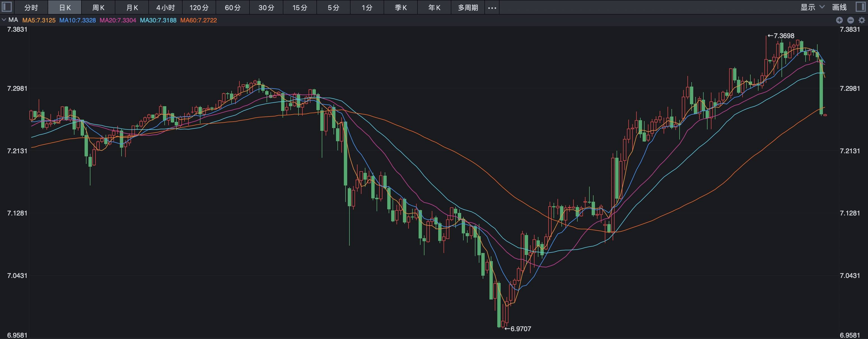The width and height of the screenshot is (868, 339).
Task: Select the 4小时 timeframe
Action: coord(165,7)
